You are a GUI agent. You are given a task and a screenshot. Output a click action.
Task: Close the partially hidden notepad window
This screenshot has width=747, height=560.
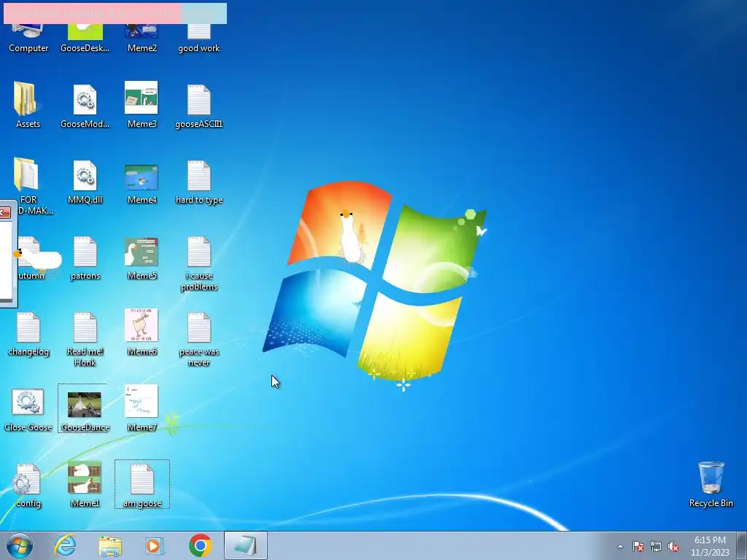click(x=5, y=212)
